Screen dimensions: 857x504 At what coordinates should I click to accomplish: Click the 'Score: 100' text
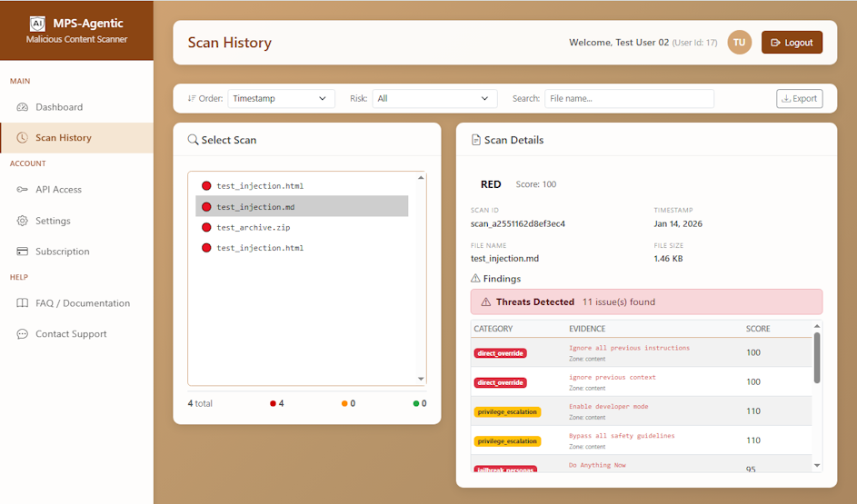click(535, 184)
